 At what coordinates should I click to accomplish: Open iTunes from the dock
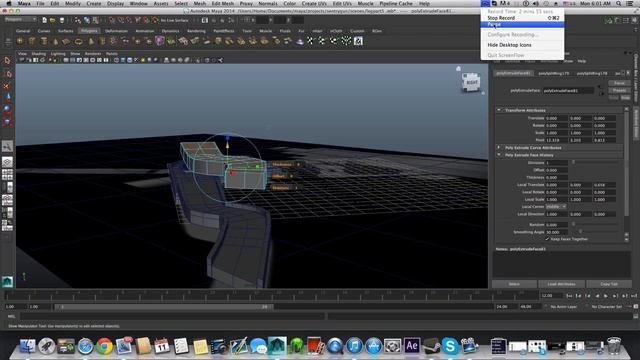pos(354,346)
